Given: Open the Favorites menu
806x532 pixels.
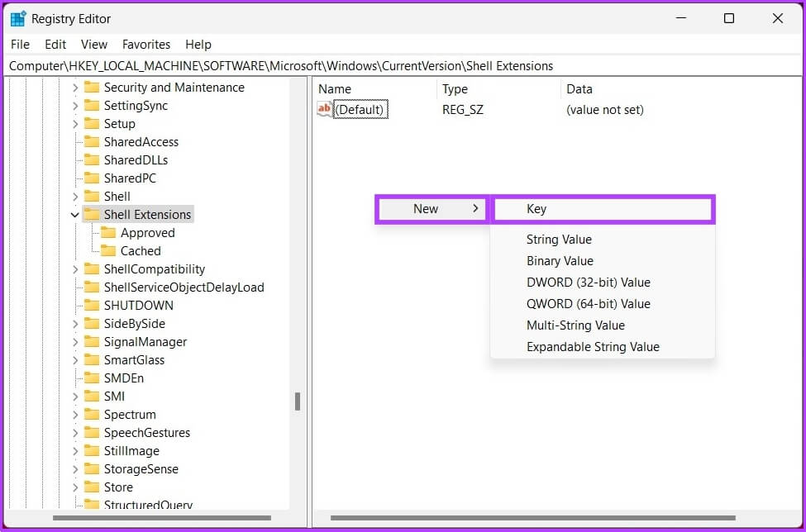Looking at the screenshot, I should (x=146, y=45).
